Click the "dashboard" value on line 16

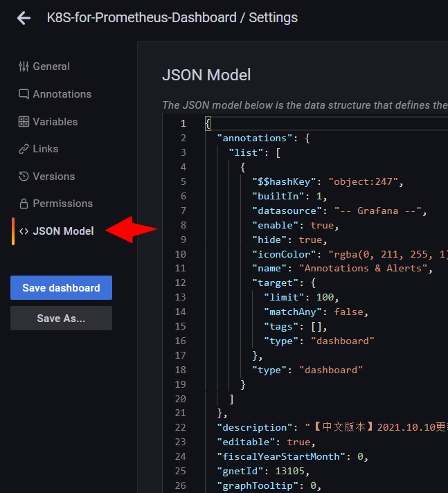343,341
